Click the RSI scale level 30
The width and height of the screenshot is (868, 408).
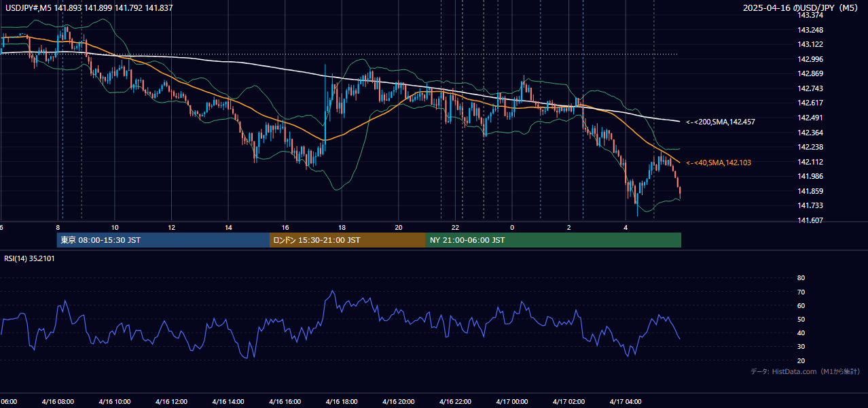pyautogui.click(x=801, y=347)
